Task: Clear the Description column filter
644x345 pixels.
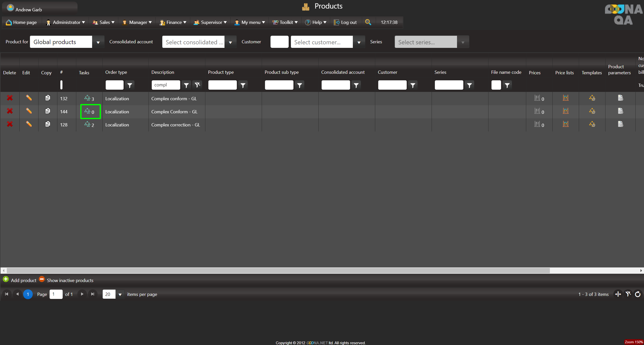Action: (x=197, y=85)
